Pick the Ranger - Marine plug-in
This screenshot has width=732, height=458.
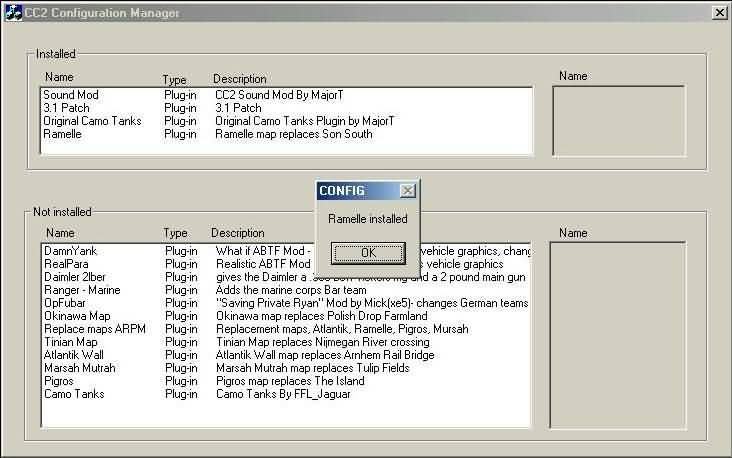(x=83, y=290)
